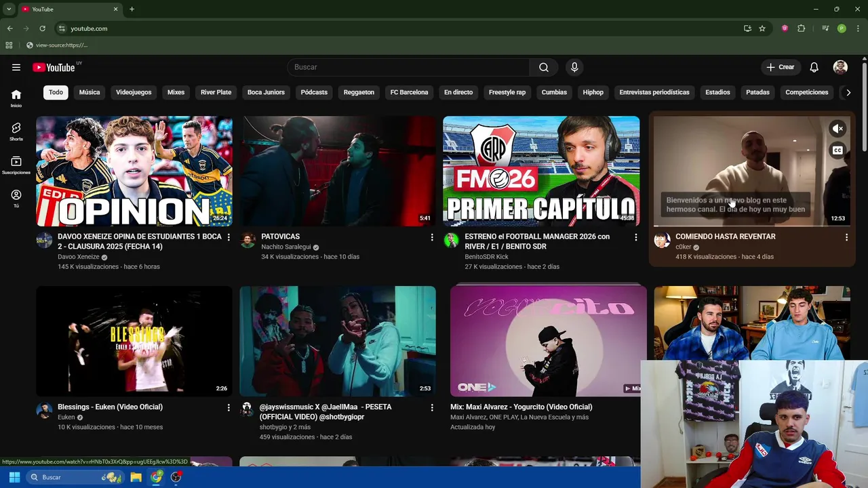Image resolution: width=868 pixels, height=488 pixels.
Task: Open the FM26 PRIMER CAPÍTULO thumbnail
Action: coord(541,171)
